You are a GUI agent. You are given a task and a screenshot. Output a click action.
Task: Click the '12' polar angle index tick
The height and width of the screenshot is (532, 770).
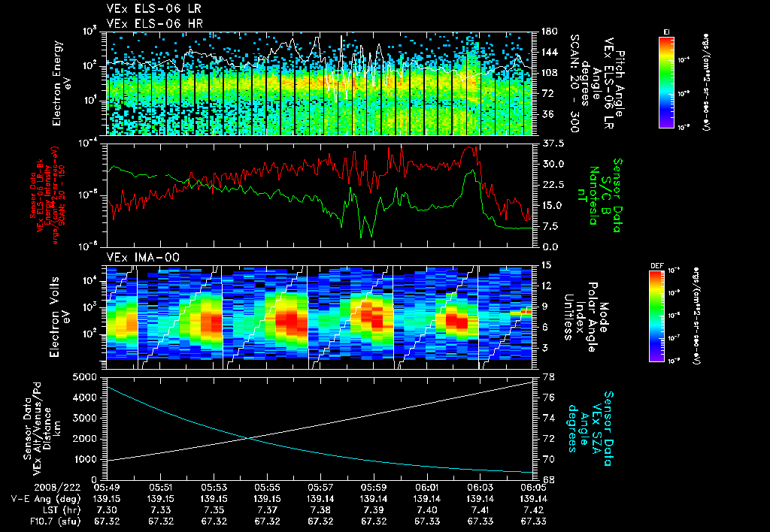(x=548, y=285)
